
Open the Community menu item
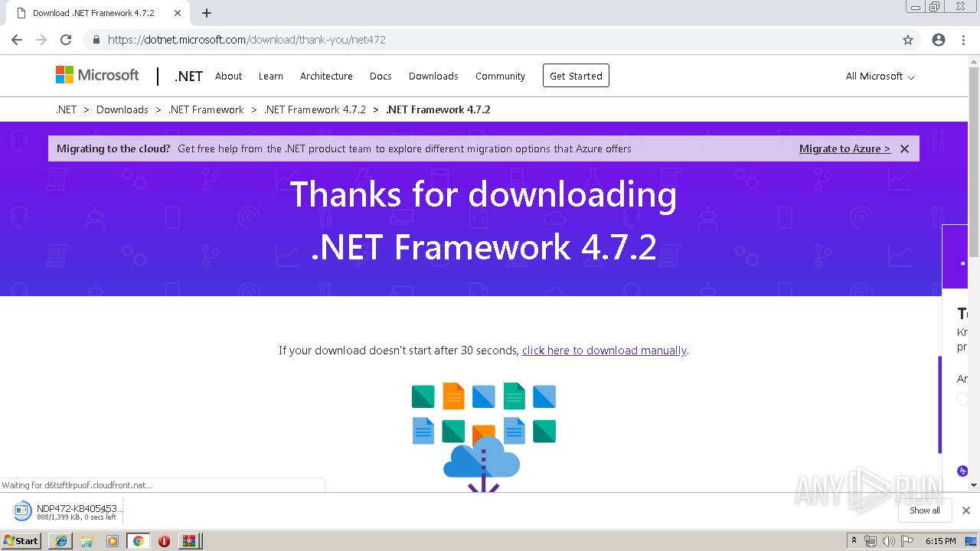point(500,76)
